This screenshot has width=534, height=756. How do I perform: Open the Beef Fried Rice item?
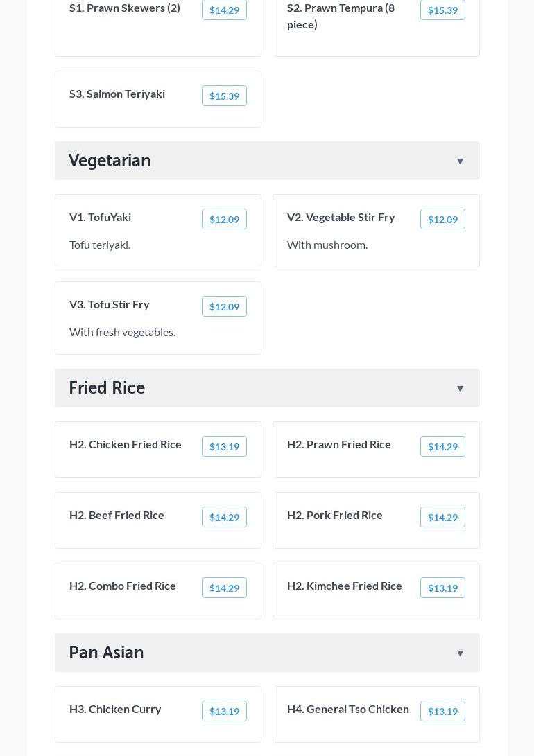(x=117, y=515)
